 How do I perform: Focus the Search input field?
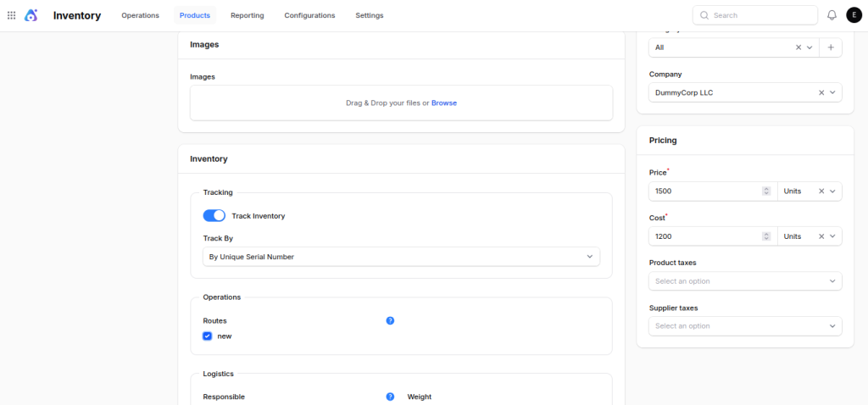click(755, 15)
